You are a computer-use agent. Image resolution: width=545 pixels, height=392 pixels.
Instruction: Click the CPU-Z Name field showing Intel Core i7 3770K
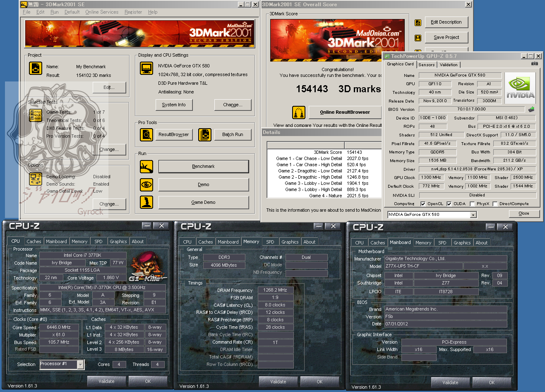(x=82, y=255)
